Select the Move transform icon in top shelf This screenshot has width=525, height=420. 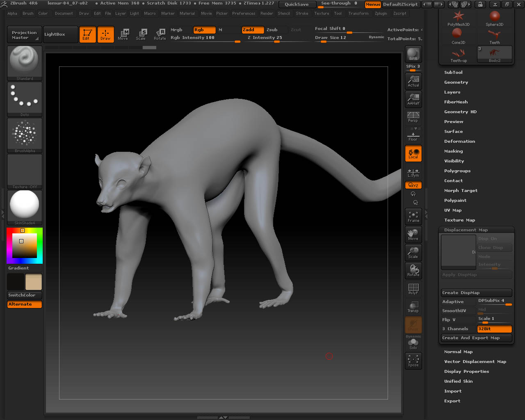[x=123, y=34]
